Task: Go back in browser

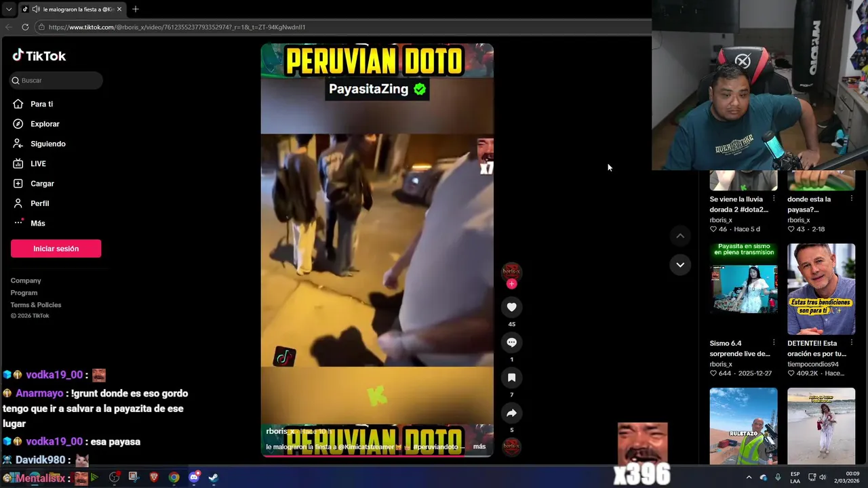Action: (9, 27)
